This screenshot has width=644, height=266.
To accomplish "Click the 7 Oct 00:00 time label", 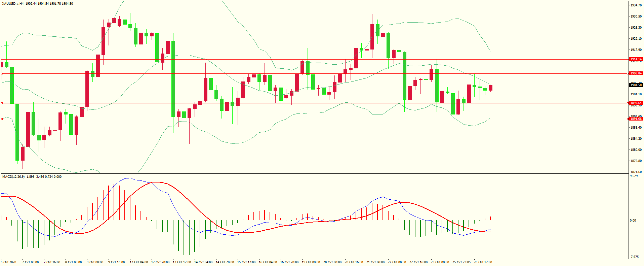I will [x=31, y=262].
